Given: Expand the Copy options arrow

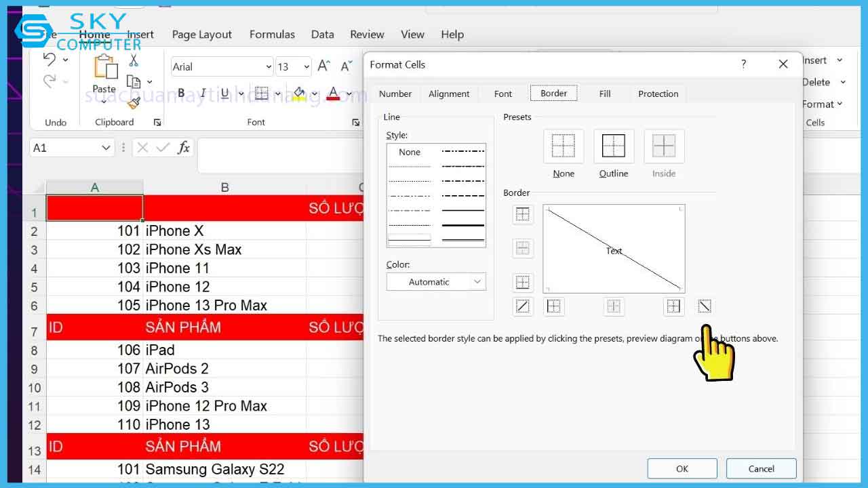Looking at the screenshot, I should pos(149,82).
